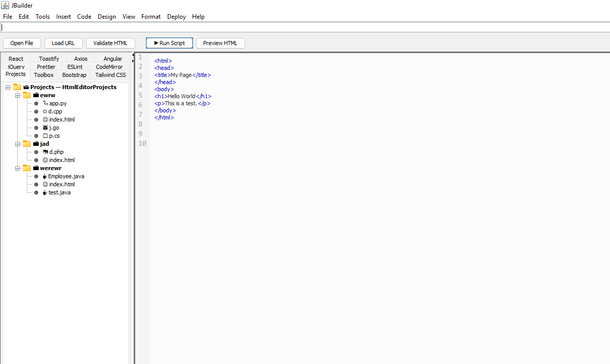The height and width of the screenshot is (364, 610).
Task: Open the Code menu
Action: (x=84, y=17)
